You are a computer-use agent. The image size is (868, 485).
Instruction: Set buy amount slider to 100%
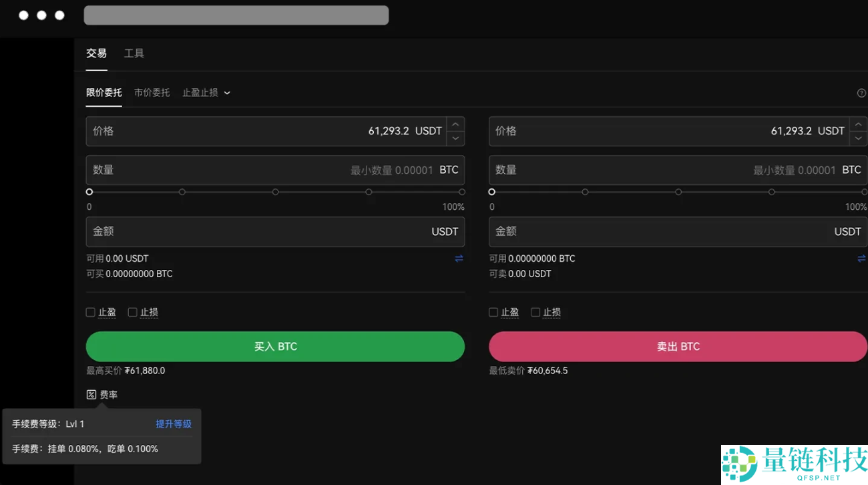(x=462, y=192)
